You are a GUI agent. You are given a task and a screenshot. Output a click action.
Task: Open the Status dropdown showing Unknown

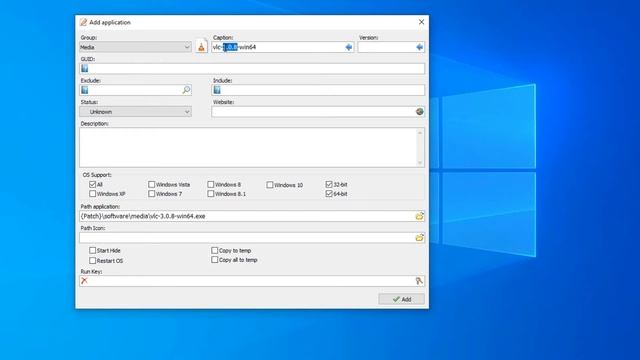tap(136, 112)
